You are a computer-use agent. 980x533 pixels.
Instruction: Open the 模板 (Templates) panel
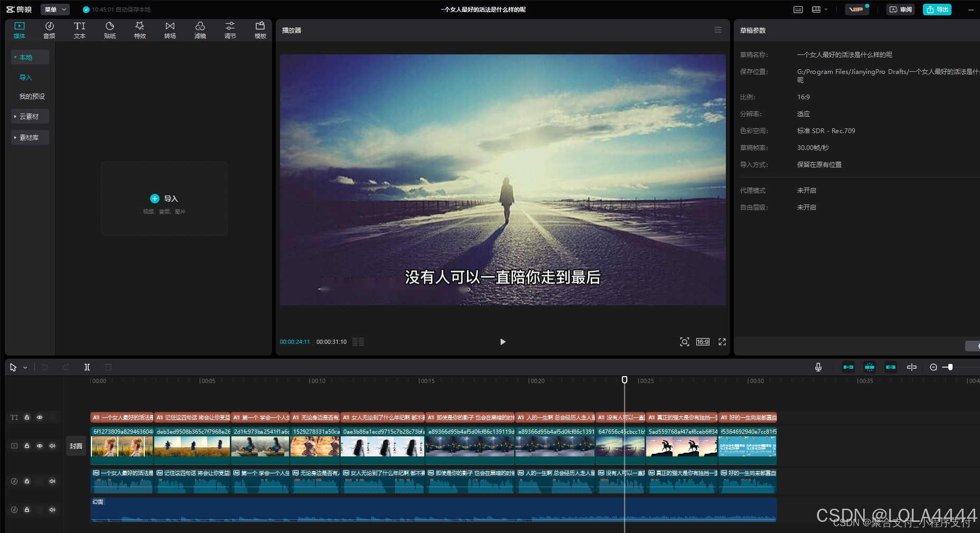pyautogui.click(x=260, y=30)
